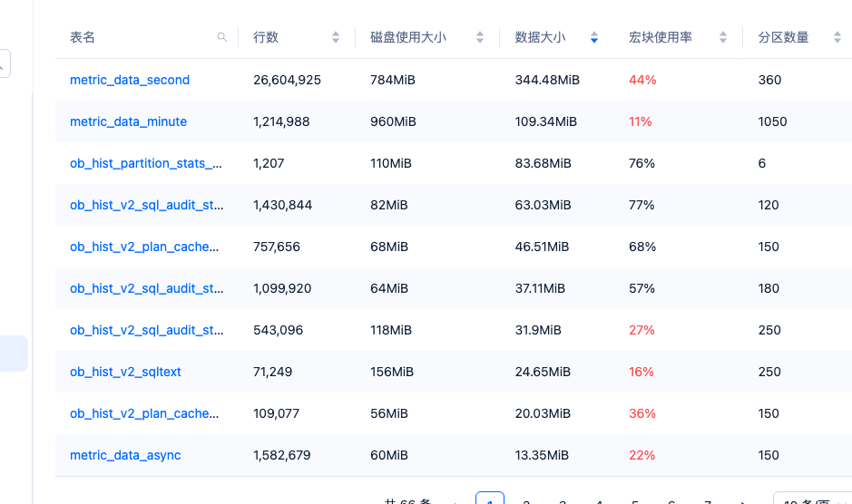Open the page size dropdown in pagination
Screen dimensions: 852x504
(x=810, y=499)
